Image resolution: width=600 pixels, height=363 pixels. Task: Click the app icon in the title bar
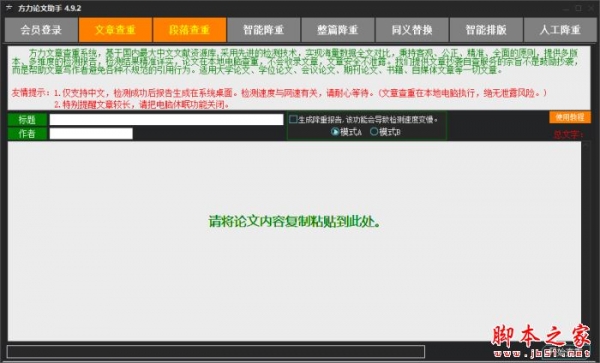(x=9, y=8)
